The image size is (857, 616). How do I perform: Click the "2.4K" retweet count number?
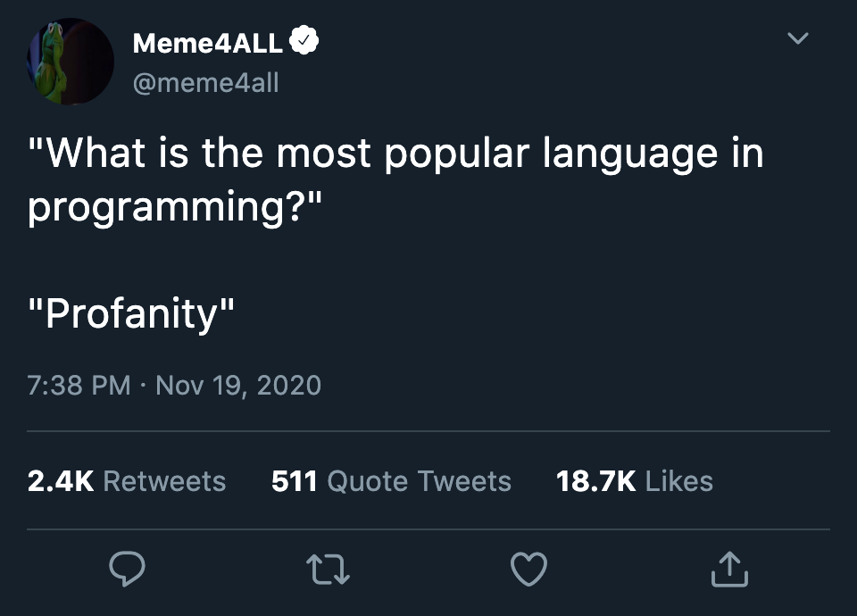click(61, 481)
